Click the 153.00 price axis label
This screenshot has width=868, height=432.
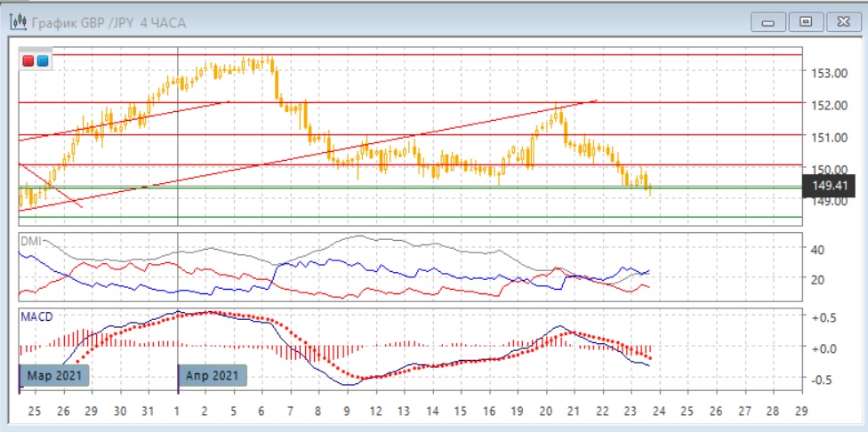click(x=825, y=73)
